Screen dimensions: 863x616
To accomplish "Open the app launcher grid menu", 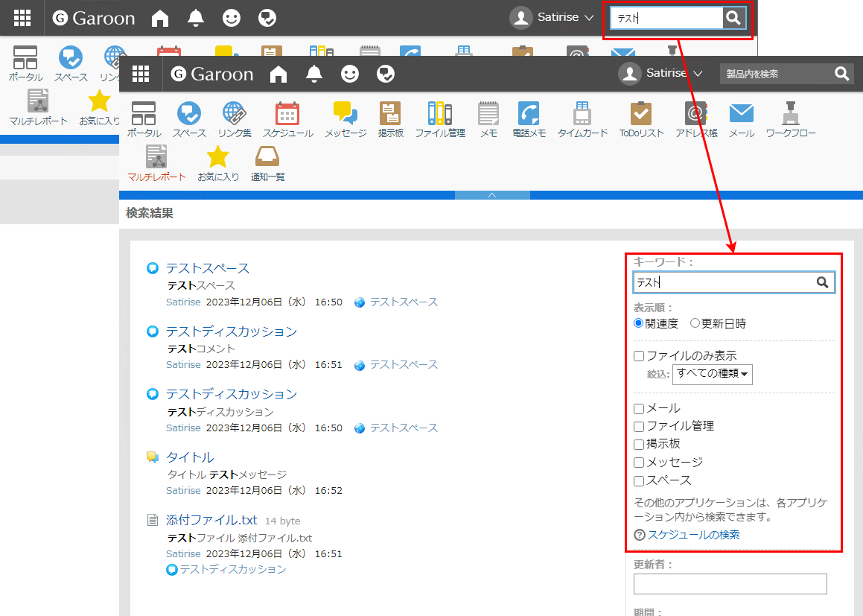I will point(140,74).
